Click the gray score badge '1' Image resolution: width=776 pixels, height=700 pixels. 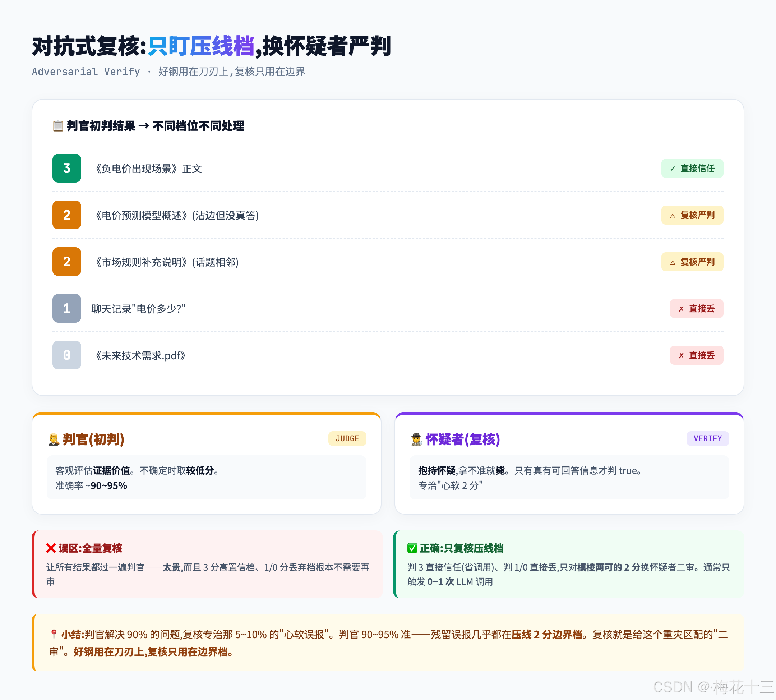click(66, 308)
